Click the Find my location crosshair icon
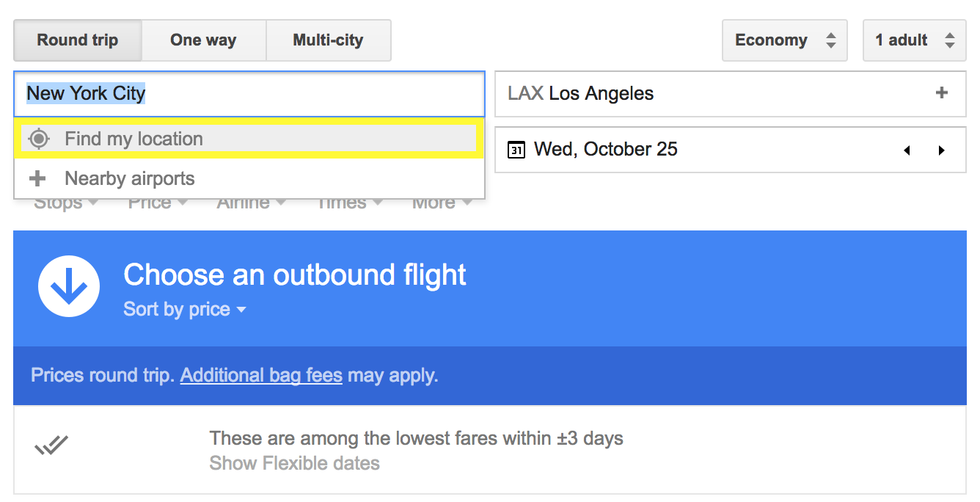980x502 pixels. tap(37, 138)
